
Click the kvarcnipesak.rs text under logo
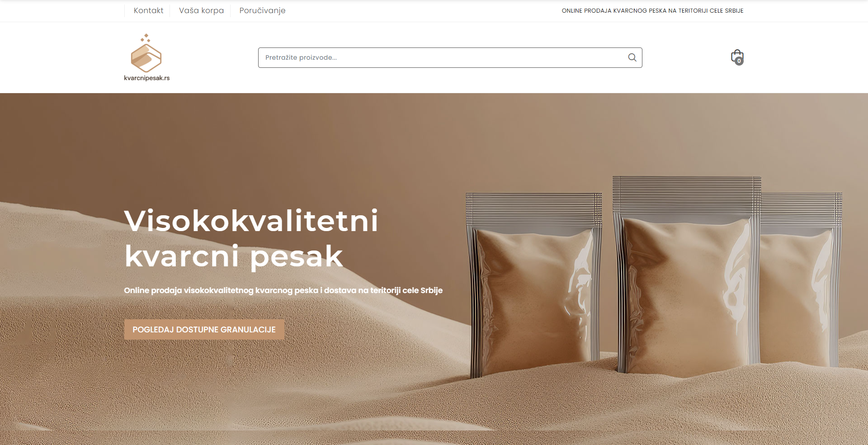[x=147, y=78]
